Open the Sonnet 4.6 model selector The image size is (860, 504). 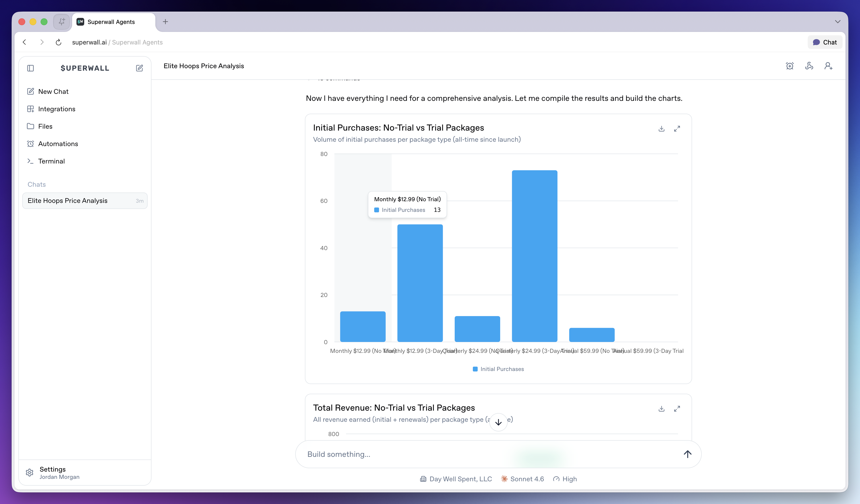(x=522, y=479)
